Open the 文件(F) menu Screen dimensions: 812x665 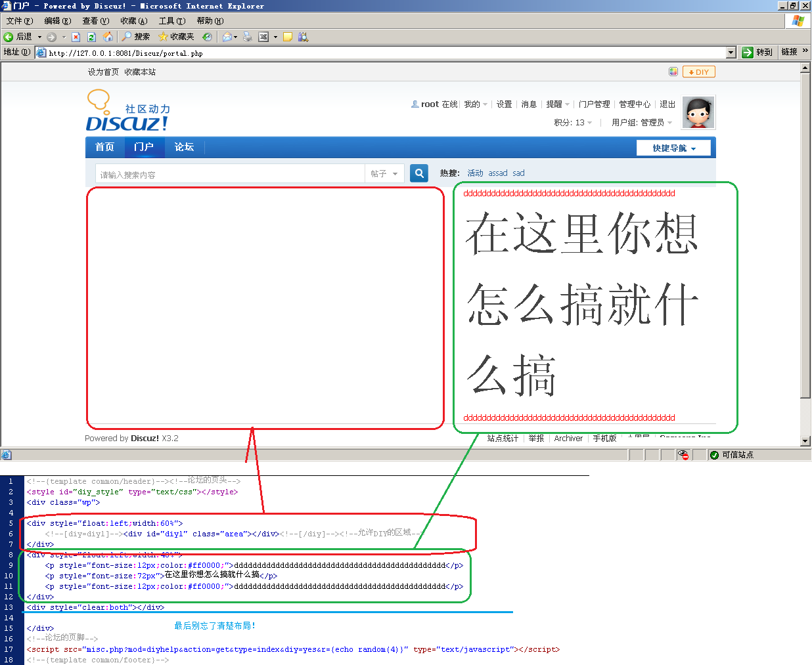[x=20, y=21]
